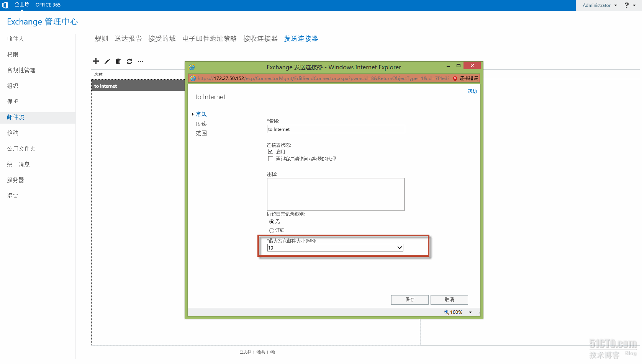Go to 混合 in sidebar
The height and width of the screenshot is (364, 642).
pos(13,196)
